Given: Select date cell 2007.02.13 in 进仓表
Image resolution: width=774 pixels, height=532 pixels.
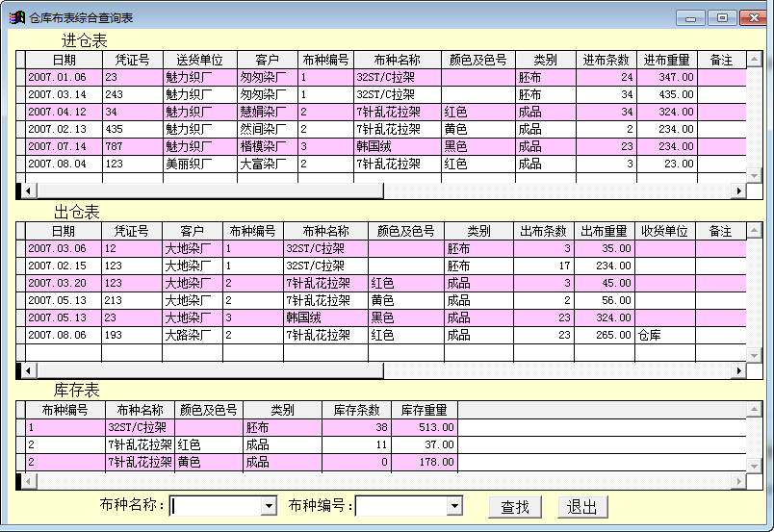Looking at the screenshot, I should [x=64, y=129].
